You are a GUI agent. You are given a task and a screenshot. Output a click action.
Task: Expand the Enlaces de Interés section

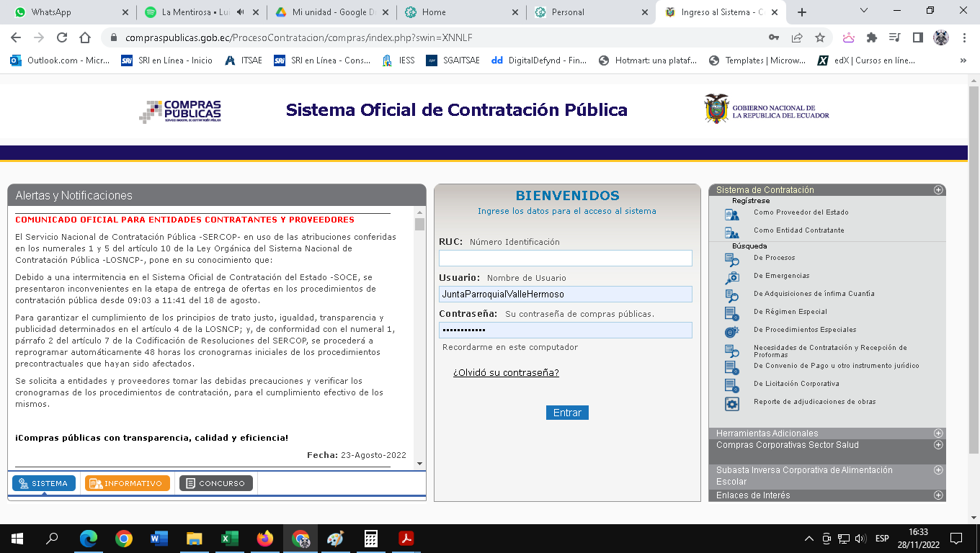coord(938,495)
